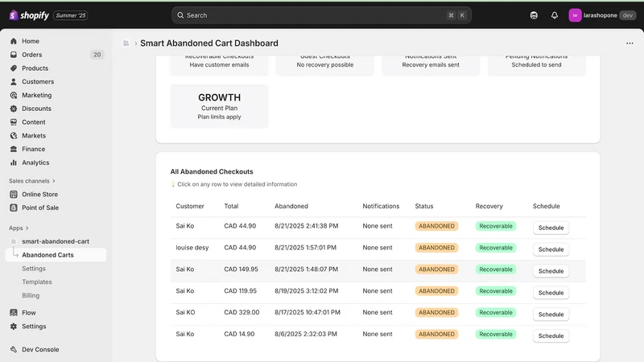Click the Abandoned column header
Viewport: 644px width, 362px height.
point(291,206)
